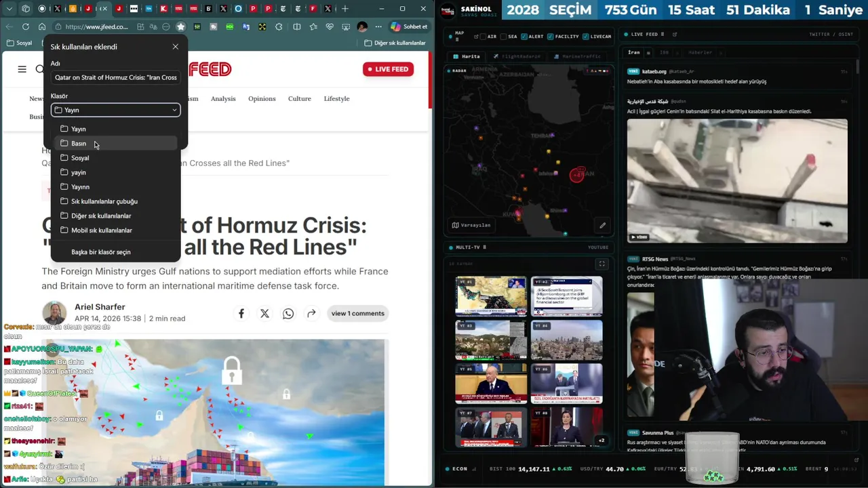
Task: Choose the 'Yayın' folder in dropdown list
Action: click(115, 129)
